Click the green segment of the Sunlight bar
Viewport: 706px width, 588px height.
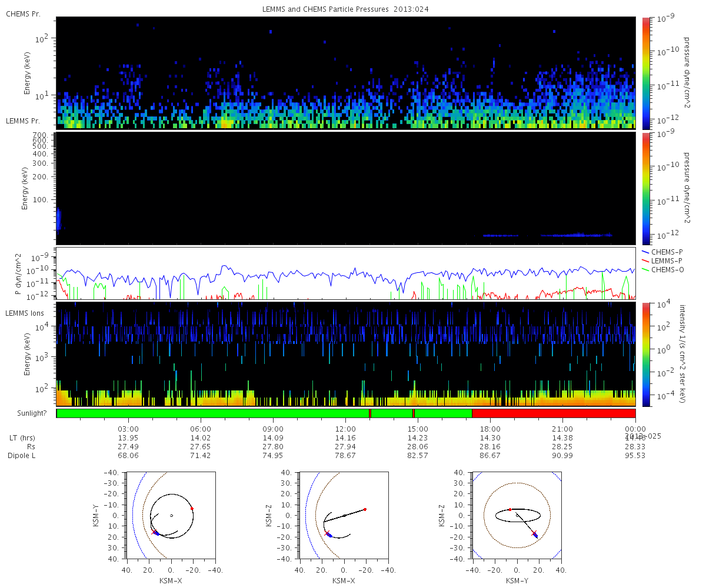click(213, 413)
